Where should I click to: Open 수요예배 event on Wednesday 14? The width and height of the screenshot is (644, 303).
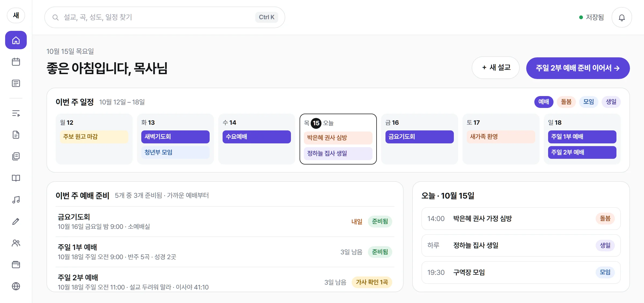tap(256, 137)
